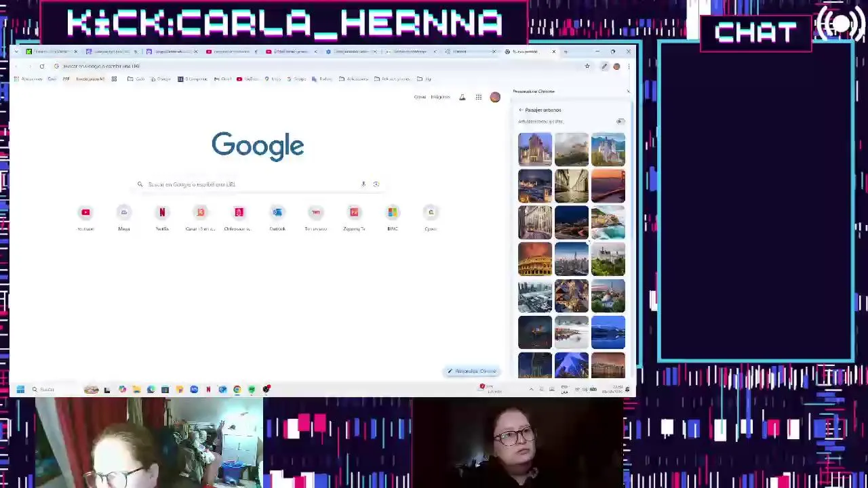The image size is (868, 488).
Task: Open Netflix from the taskbar
Action: point(208,389)
